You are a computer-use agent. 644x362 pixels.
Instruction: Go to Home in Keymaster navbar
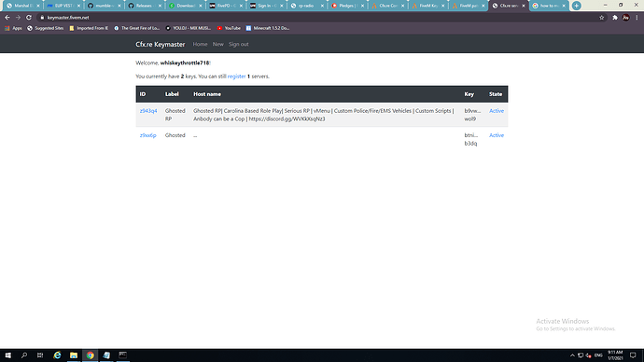(200, 45)
